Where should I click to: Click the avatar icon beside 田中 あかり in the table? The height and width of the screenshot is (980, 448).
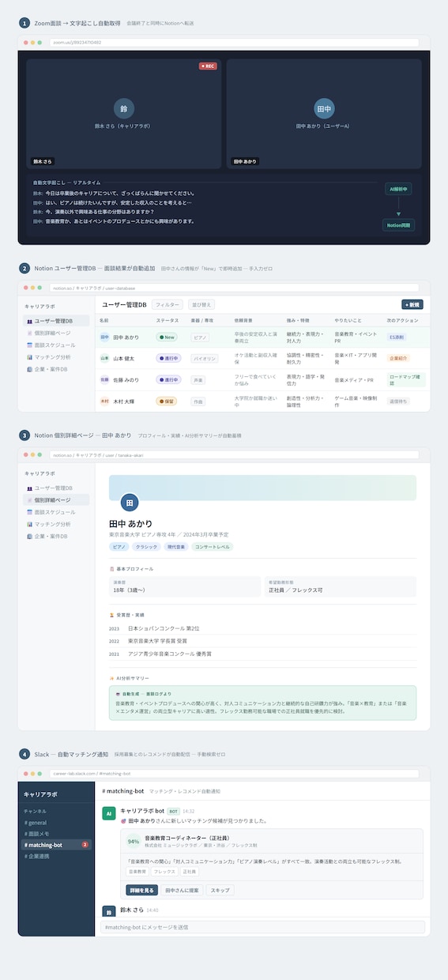click(x=105, y=337)
